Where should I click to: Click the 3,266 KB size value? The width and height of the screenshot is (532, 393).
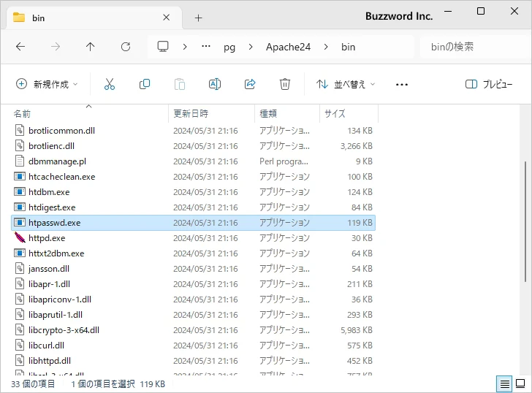357,146
